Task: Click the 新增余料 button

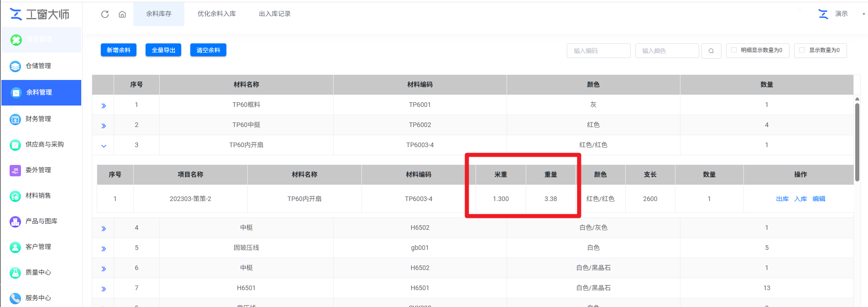Action: pyautogui.click(x=119, y=50)
